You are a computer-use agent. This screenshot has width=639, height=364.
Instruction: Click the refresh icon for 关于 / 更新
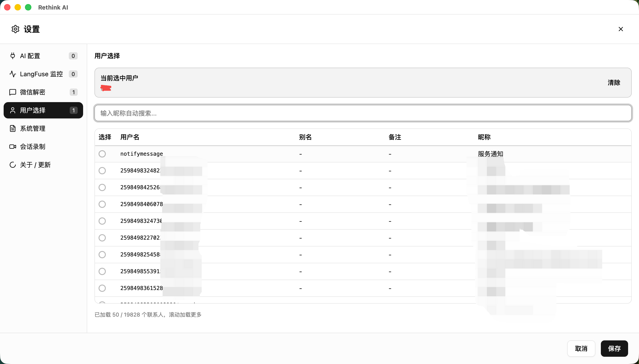click(x=12, y=165)
